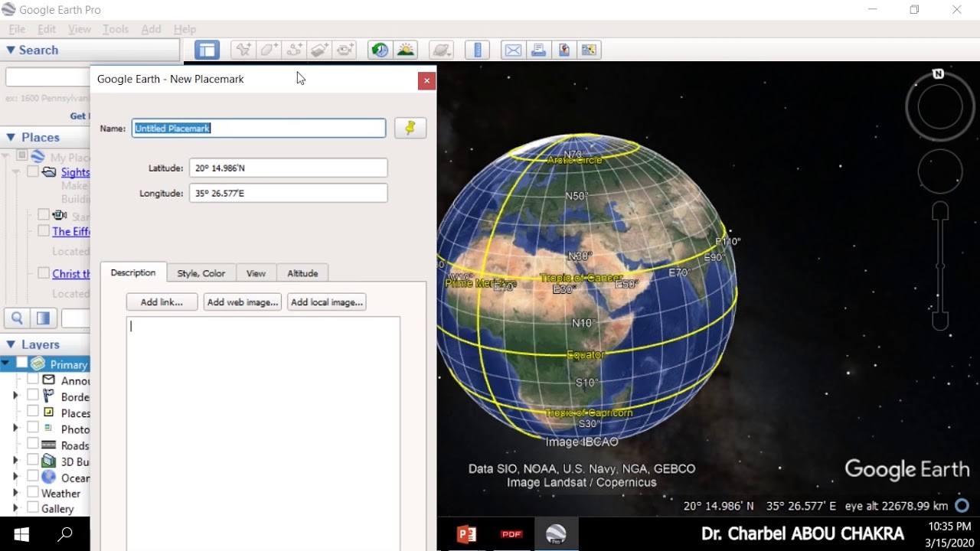
Task: Close the New Placemark dialog
Action: 426,80
